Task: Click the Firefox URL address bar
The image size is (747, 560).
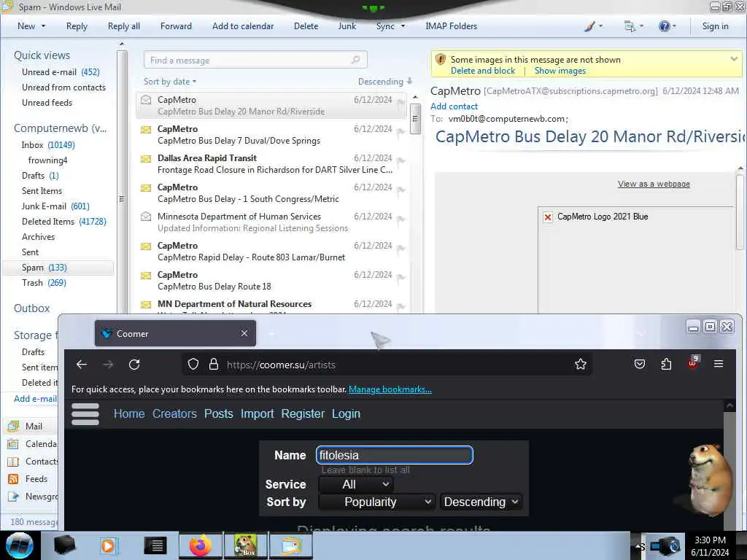Action: (x=386, y=365)
